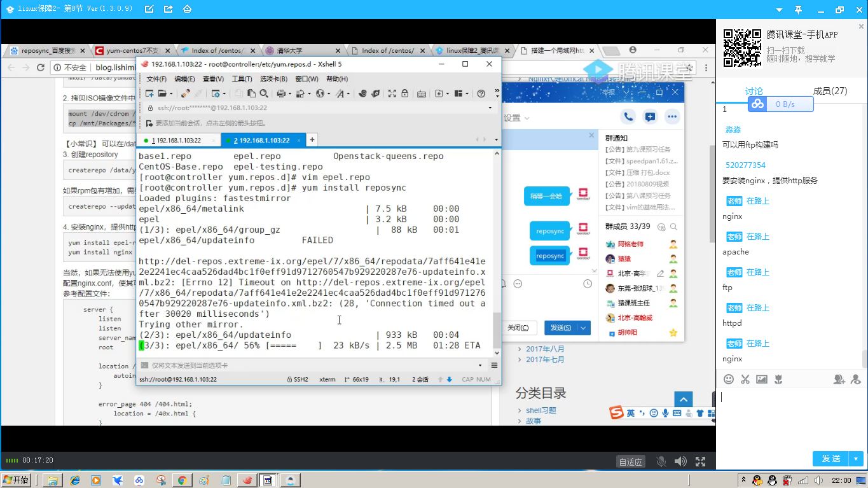Click the Full Screen arrows icon in Xshell toolbar
This screenshot has width=868, height=488.
coord(392,94)
